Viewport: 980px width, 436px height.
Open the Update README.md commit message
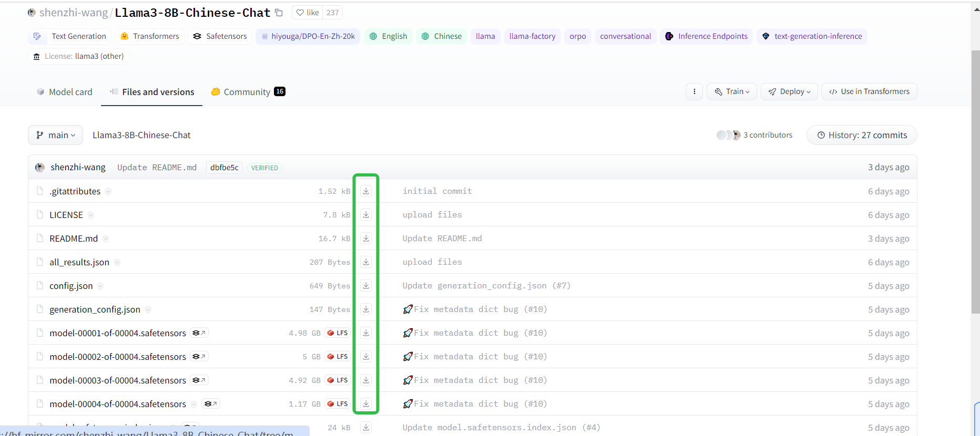(157, 168)
